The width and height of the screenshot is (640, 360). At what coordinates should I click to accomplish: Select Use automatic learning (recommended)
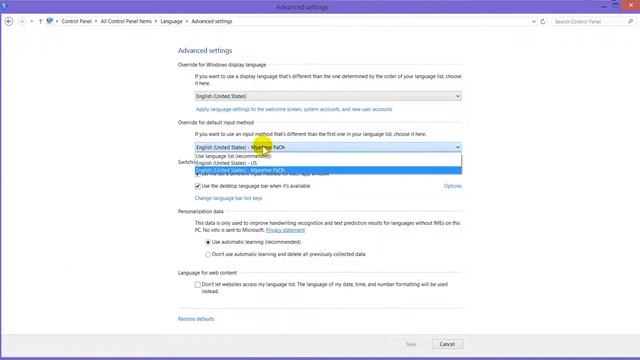tap(208, 242)
